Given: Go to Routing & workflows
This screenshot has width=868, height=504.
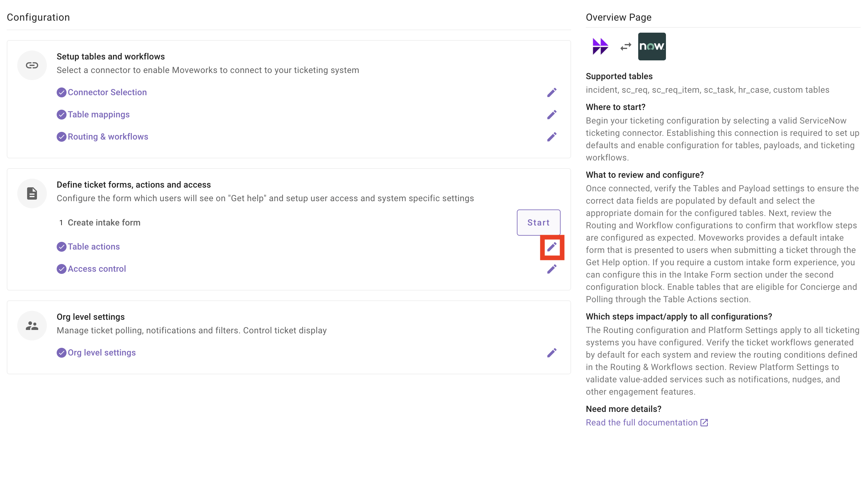Looking at the screenshot, I should 108,137.
